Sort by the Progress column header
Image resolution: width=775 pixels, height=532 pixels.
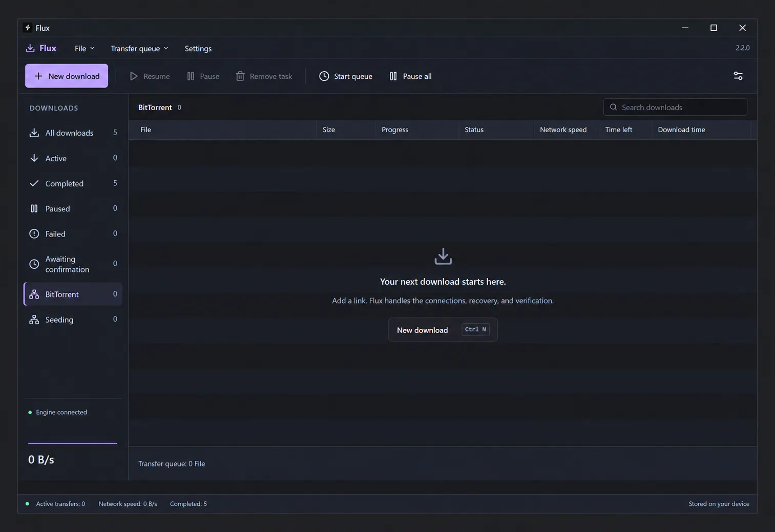pos(417,130)
